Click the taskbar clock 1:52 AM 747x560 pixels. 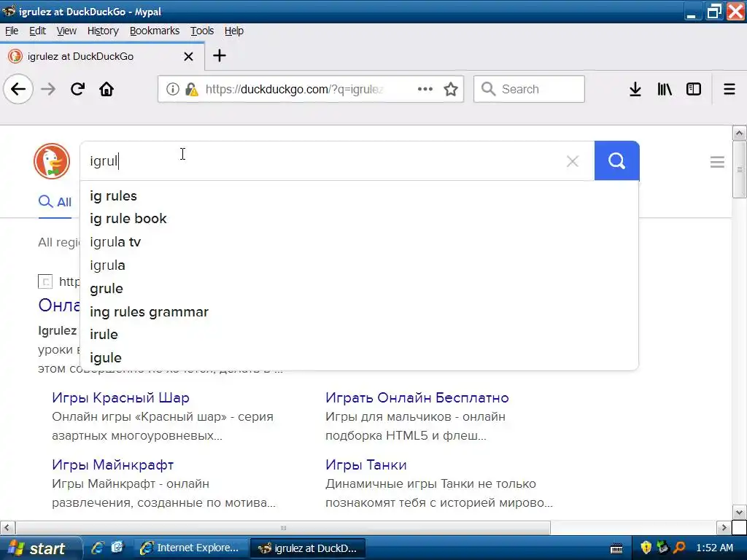click(715, 548)
